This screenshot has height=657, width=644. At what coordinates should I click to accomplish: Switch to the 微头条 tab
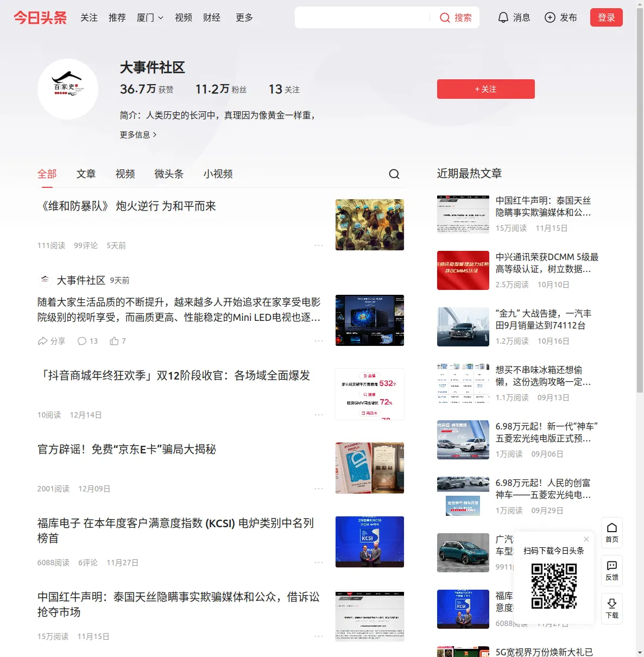(x=169, y=174)
